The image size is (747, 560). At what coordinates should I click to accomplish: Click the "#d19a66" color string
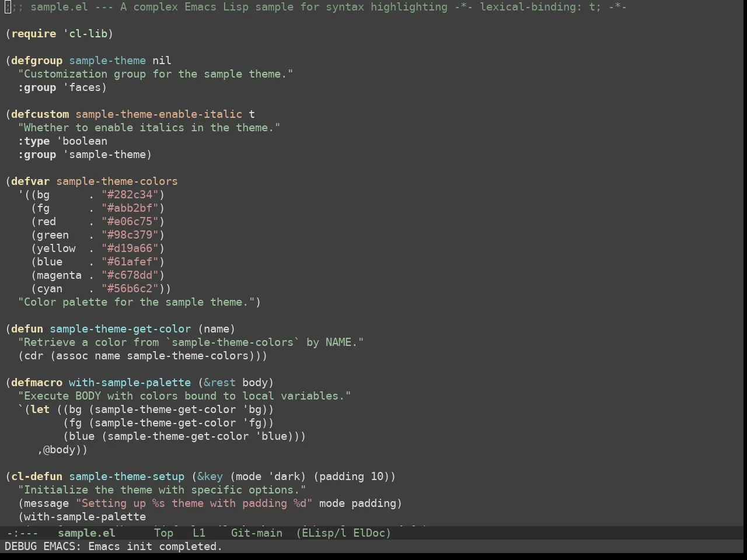coord(130,249)
